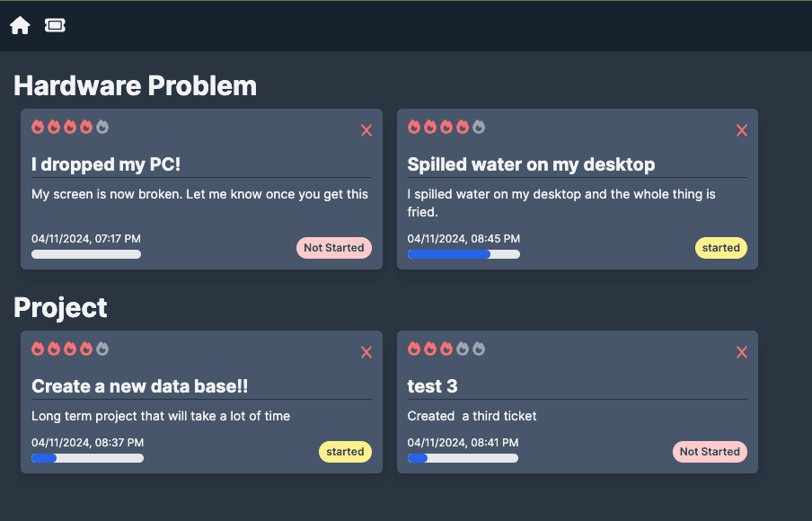Click timestamp '04/11/2024, 07:17 PM'
812x521 pixels.
pos(86,239)
